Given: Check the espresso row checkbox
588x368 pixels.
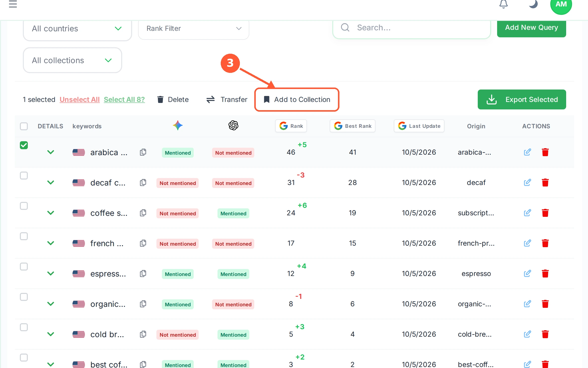Looking at the screenshot, I should pos(24,267).
